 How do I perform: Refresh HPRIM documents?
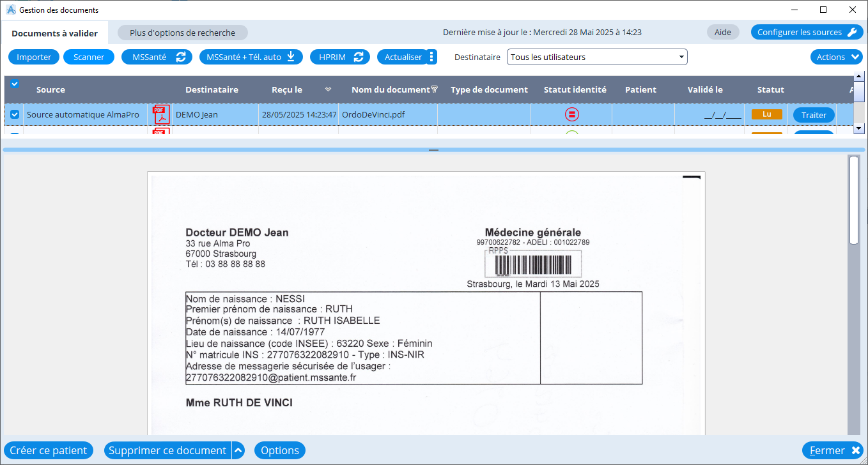339,57
